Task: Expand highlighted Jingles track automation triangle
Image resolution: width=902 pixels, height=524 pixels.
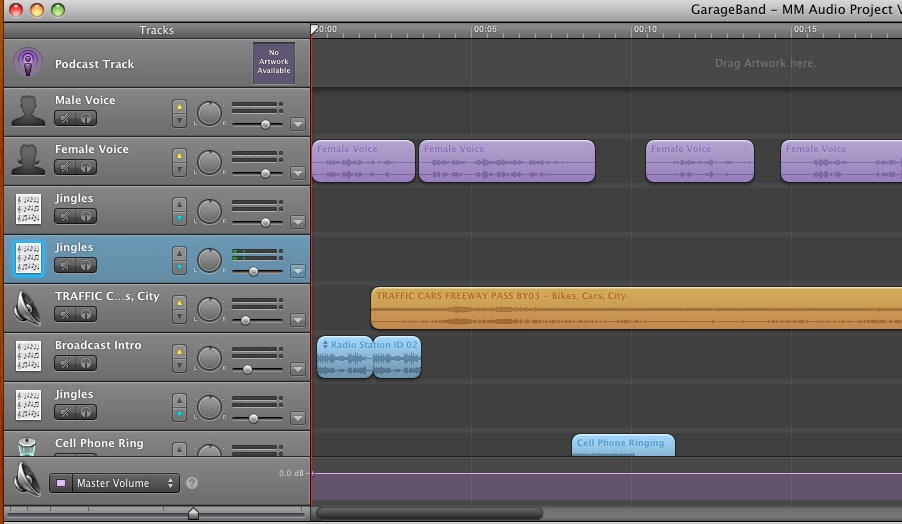Action: [297, 270]
